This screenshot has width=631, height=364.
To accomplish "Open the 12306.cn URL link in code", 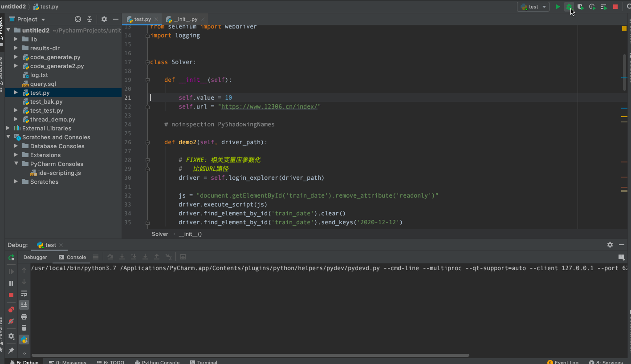I will coord(269,106).
